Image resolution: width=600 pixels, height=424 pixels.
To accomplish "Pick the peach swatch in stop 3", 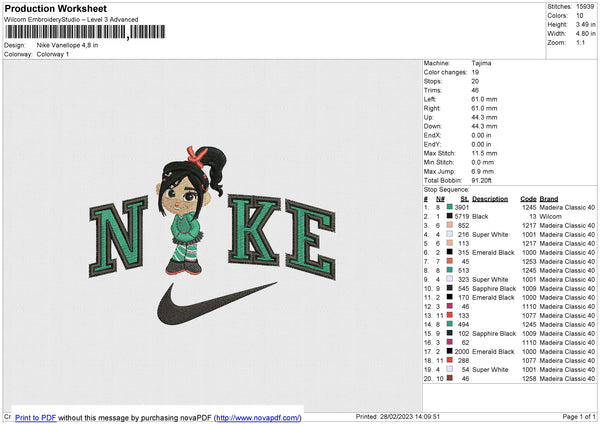I will click(450, 225).
